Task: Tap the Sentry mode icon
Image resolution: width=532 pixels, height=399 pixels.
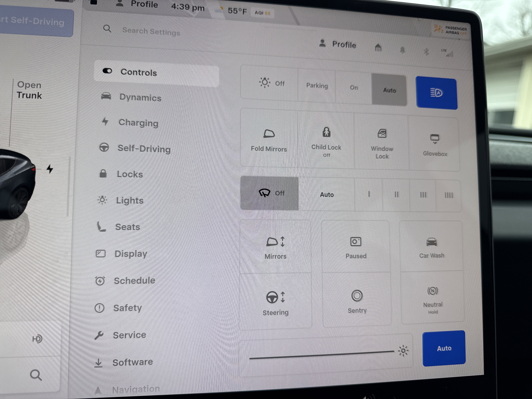Action: [357, 296]
